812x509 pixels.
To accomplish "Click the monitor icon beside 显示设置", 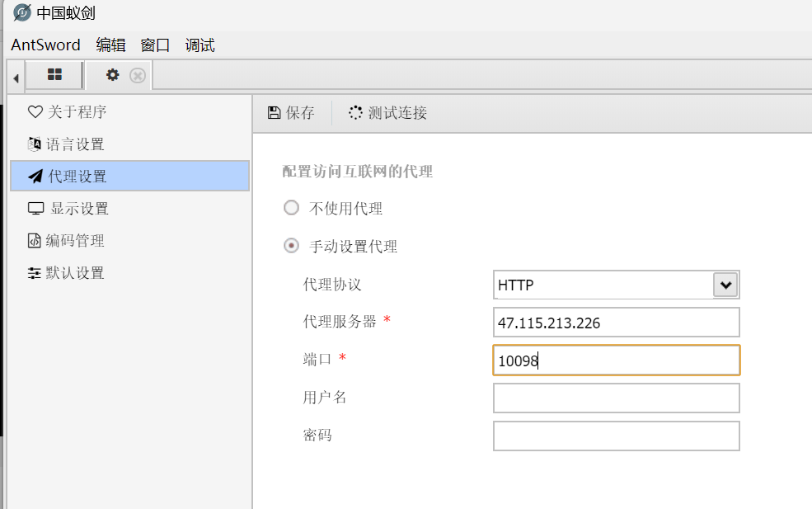I will (x=35, y=209).
